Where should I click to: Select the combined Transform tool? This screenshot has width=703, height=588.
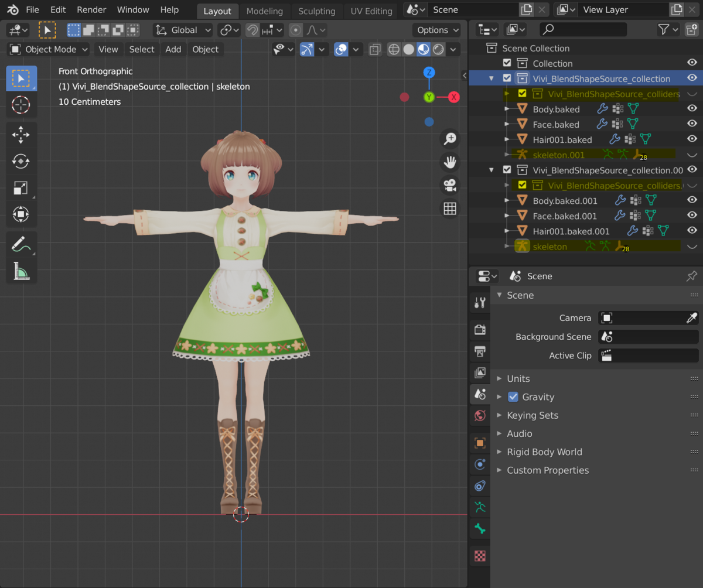pos(21,214)
